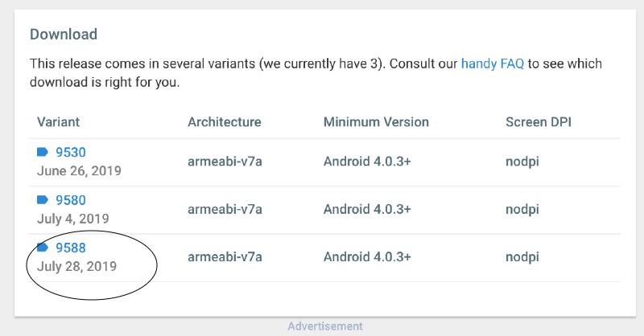
Task: Click nodpi in the 9530 row
Action: tap(522, 162)
